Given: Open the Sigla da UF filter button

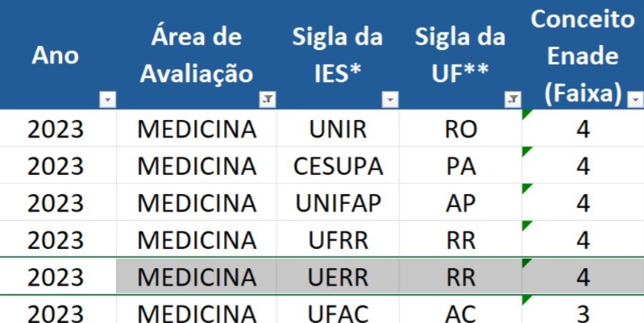Looking at the screenshot, I should click(x=513, y=100).
